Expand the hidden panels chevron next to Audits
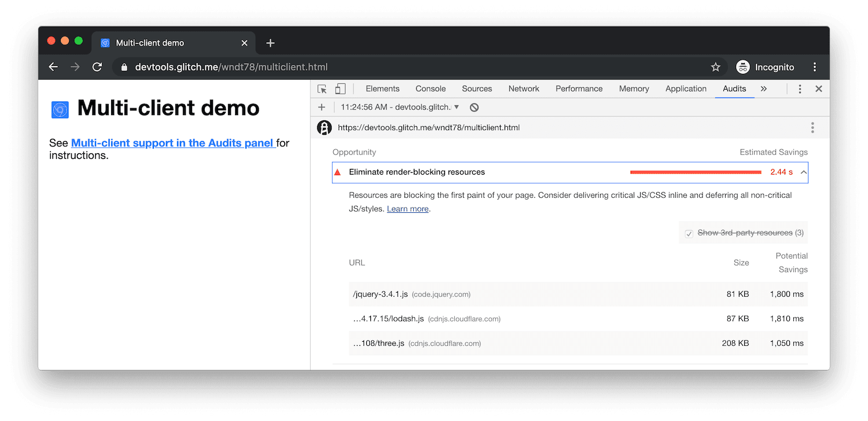 click(764, 88)
